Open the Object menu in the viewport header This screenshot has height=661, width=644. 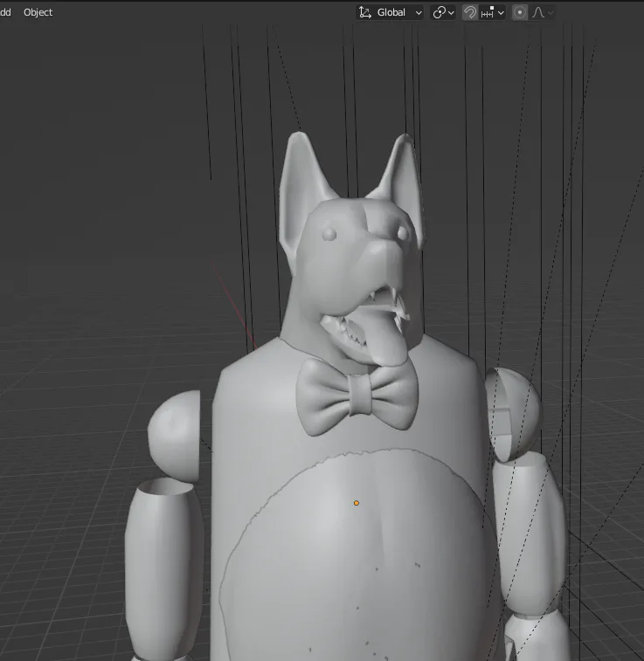coord(38,12)
